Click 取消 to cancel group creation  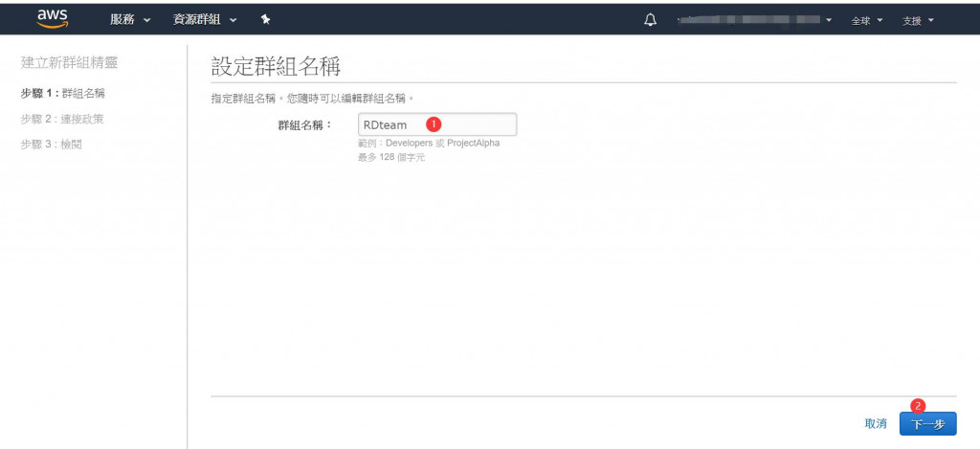(x=876, y=423)
